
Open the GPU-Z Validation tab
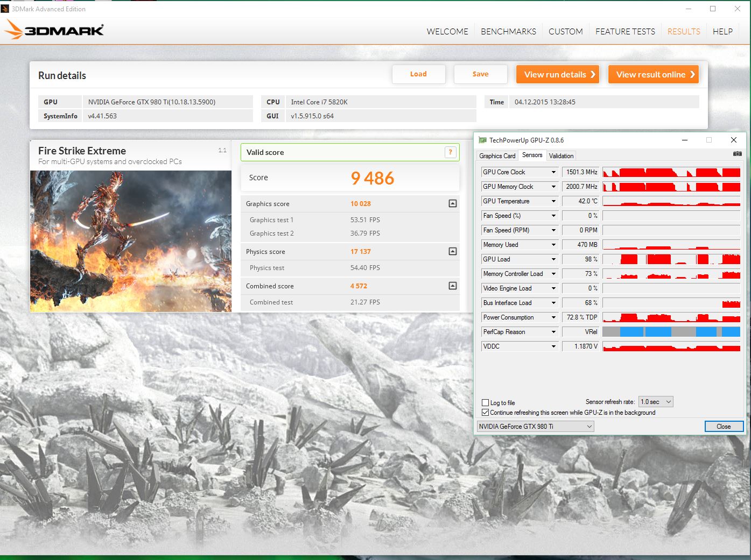point(562,156)
